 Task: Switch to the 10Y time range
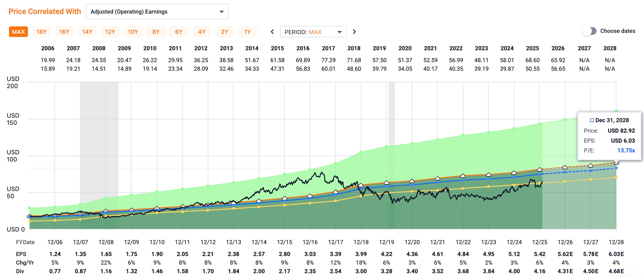133,32
